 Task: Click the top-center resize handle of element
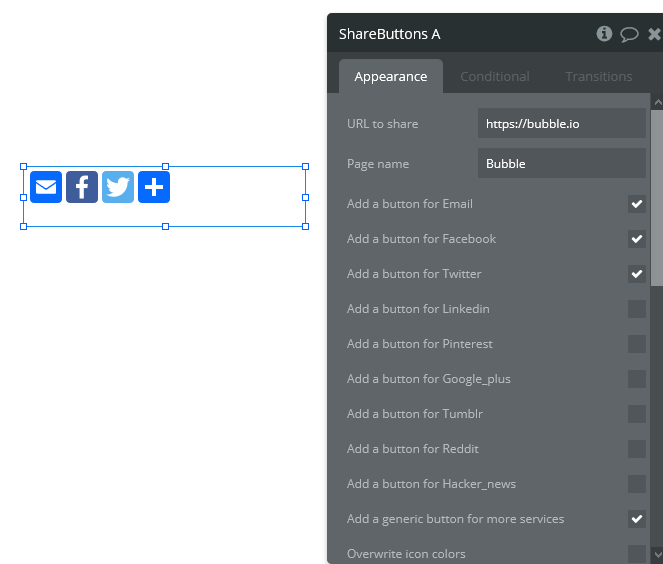165,167
